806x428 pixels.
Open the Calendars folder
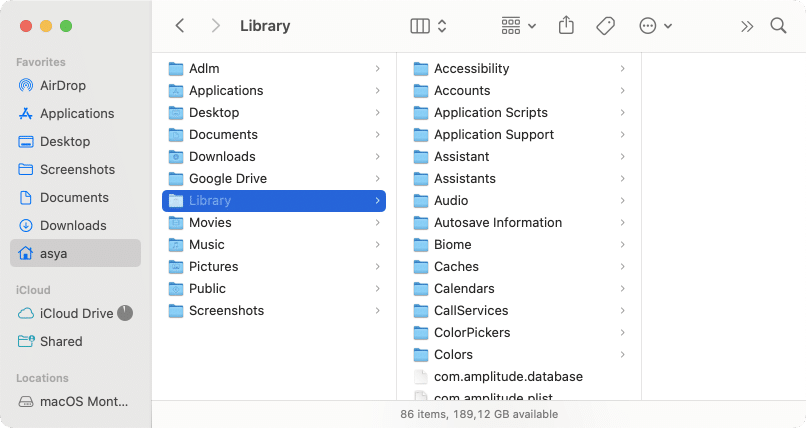[x=519, y=289]
